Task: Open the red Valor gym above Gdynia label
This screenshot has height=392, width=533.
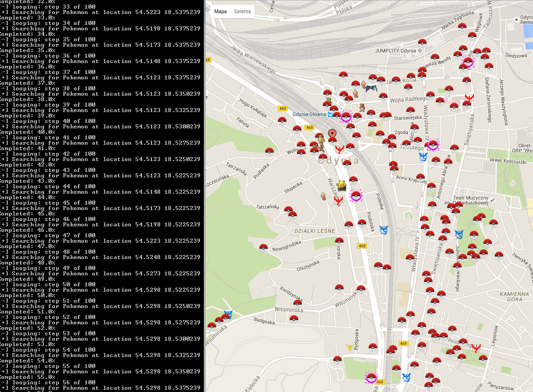Action: pyautogui.click(x=339, y=149)
